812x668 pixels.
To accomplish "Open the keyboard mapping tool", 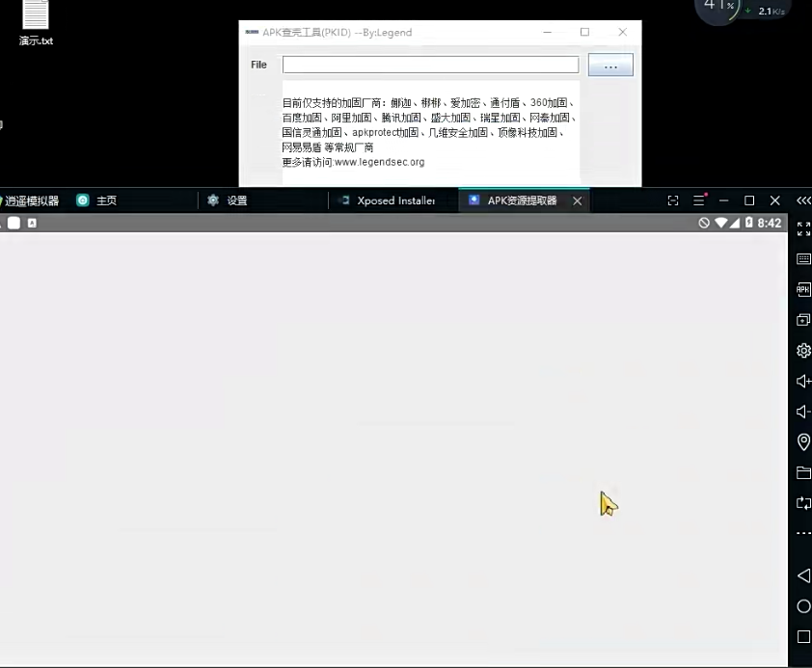I will point(803,259).
